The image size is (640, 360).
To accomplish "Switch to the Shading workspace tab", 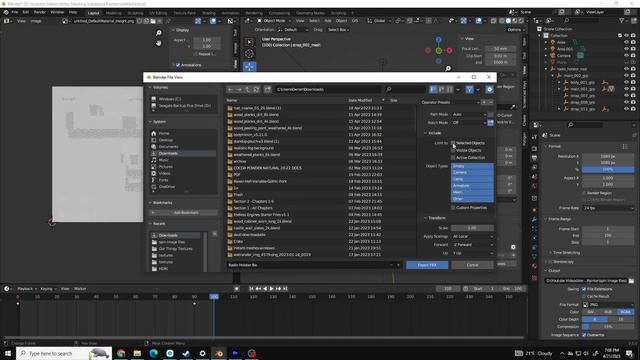I will click(x=209, y=13).
